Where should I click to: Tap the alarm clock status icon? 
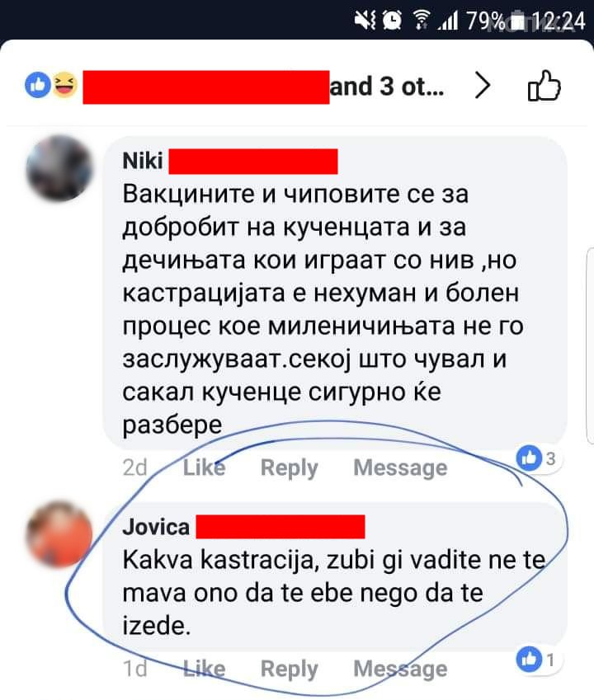pyautogui.click(x=392, y=20)
